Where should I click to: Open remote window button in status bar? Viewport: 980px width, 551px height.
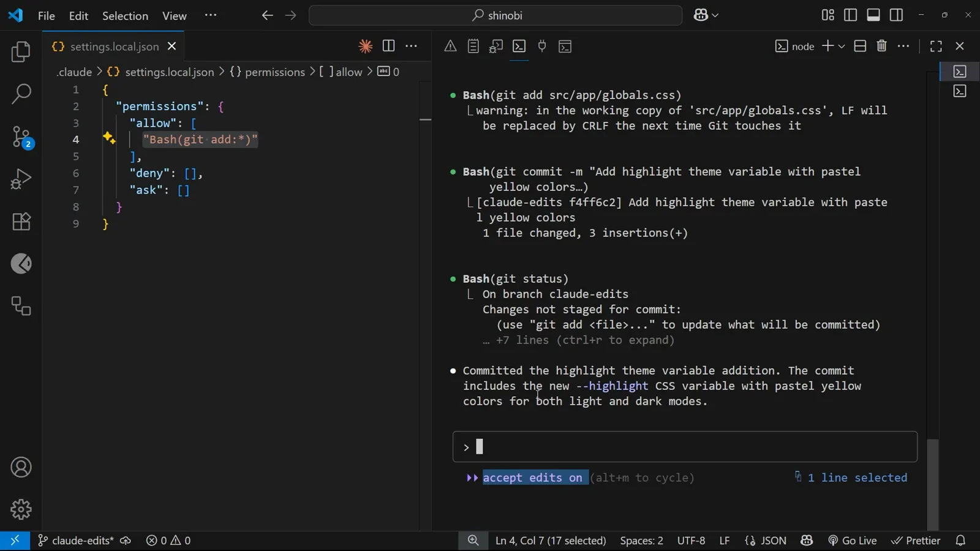[x=15, y=541]
